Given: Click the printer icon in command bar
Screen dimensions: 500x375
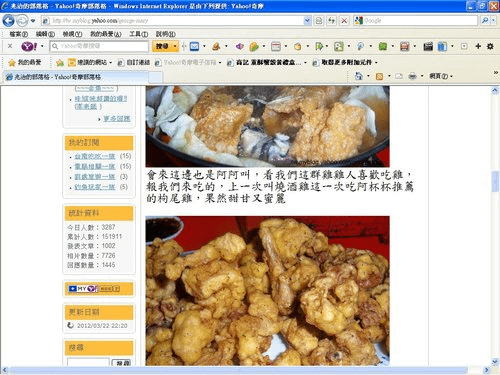Looking at the screenshot, I should pyautogui.click(x=412, y=76).
